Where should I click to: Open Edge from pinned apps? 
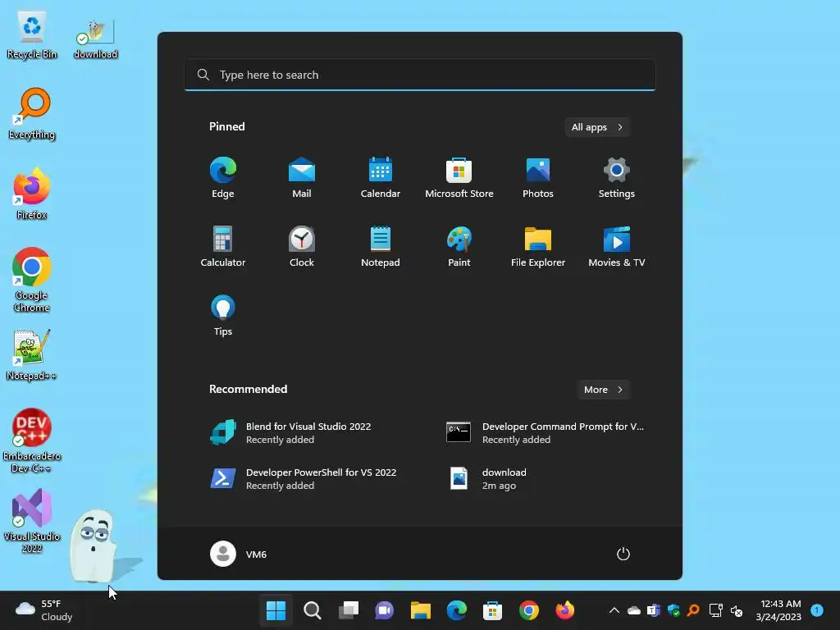[223, 177]
